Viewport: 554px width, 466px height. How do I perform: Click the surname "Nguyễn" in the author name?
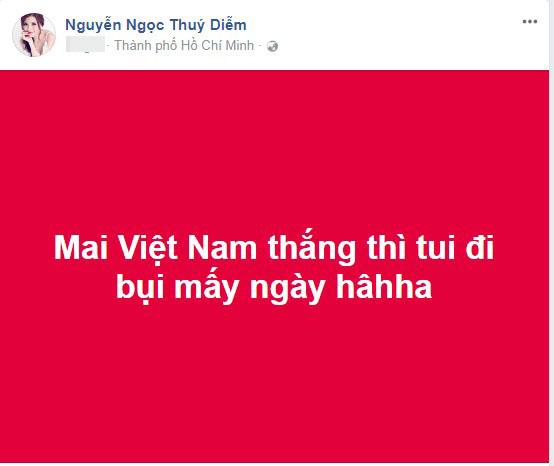(93, 25)
